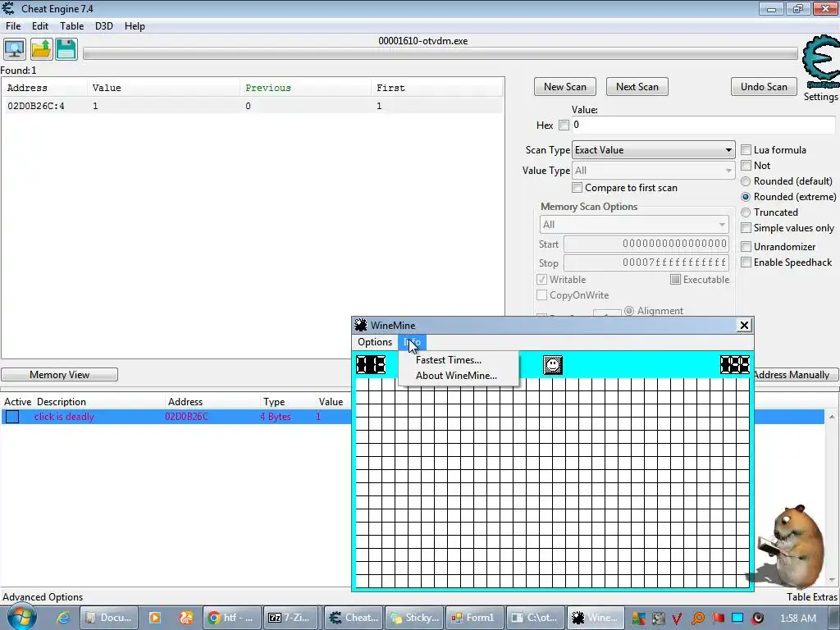Click the WineMine smiley face button

point(552,365)
